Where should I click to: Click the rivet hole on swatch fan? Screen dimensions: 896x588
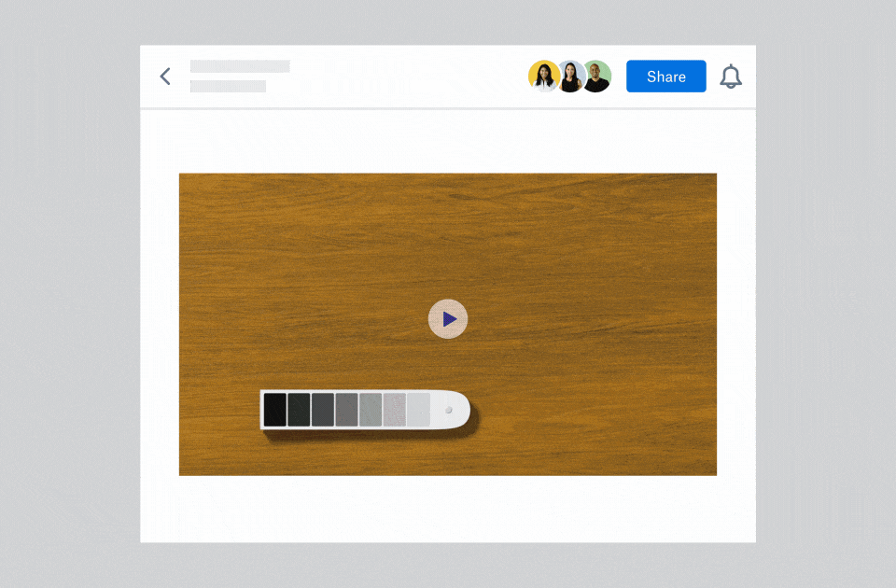point(449,410)
